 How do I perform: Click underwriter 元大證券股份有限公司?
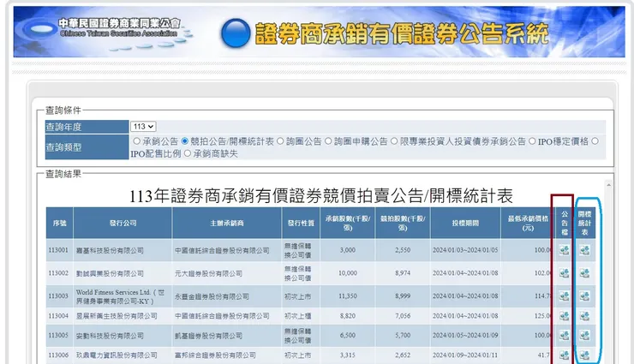click(x=208, y=273)
